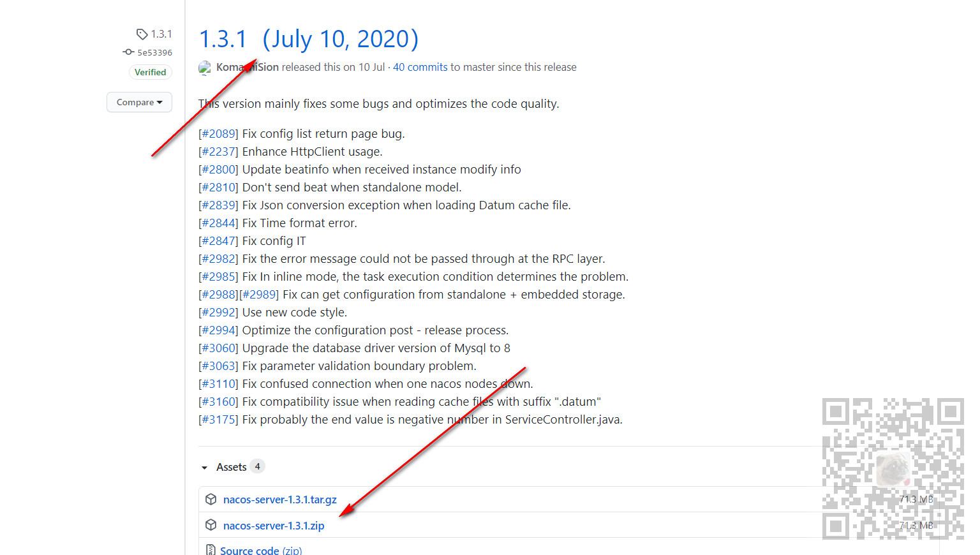Open the Compare dropdown
The image size is (980, 555).
[x=139, y=102]
